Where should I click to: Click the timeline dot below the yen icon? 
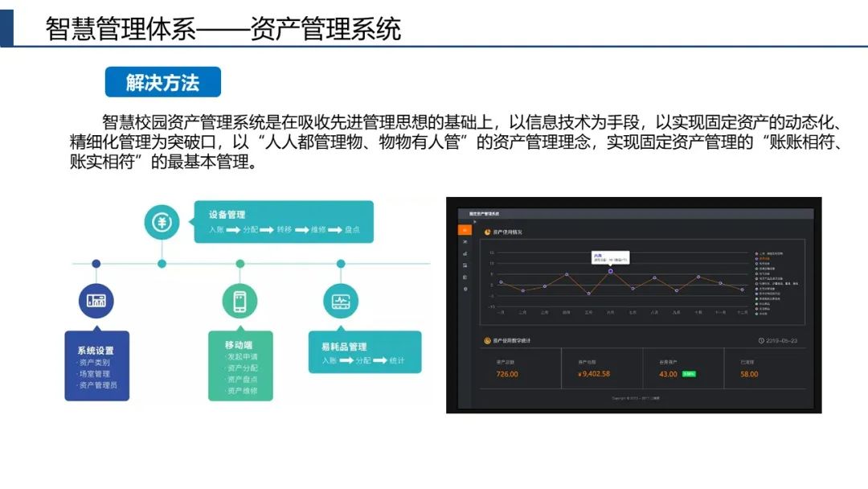[162, 264]
